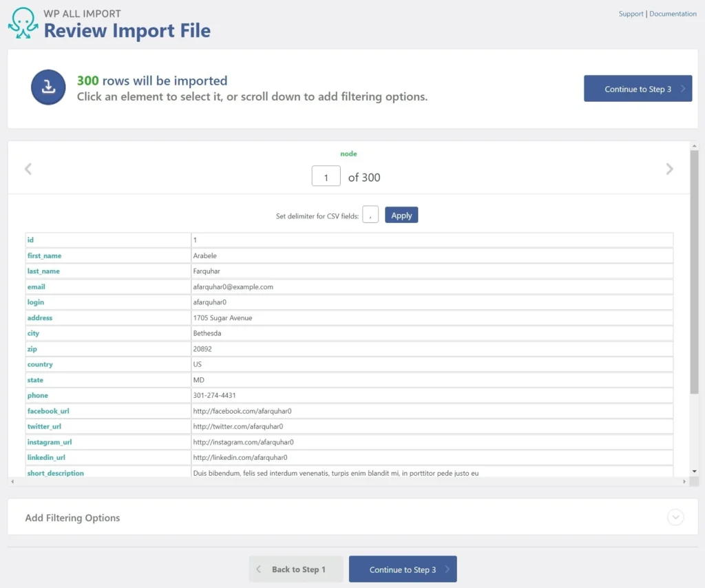Select the node element label

(348, 154)
